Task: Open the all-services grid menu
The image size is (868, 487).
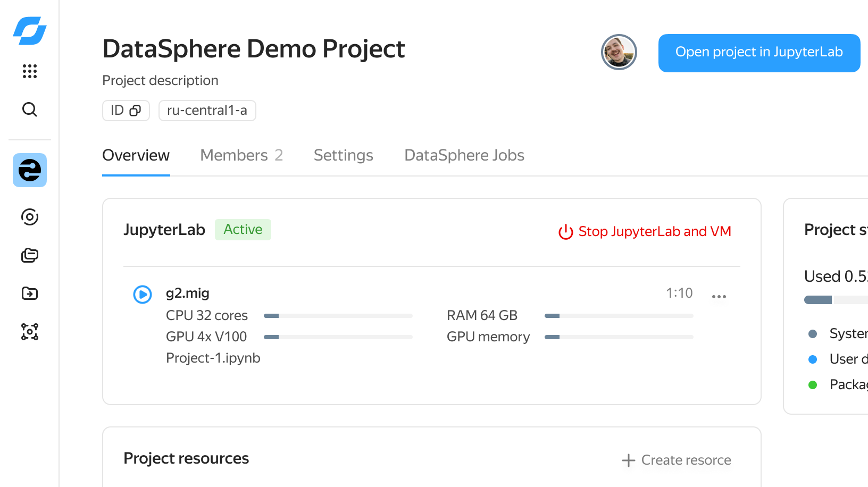Action: pos(30,71)
